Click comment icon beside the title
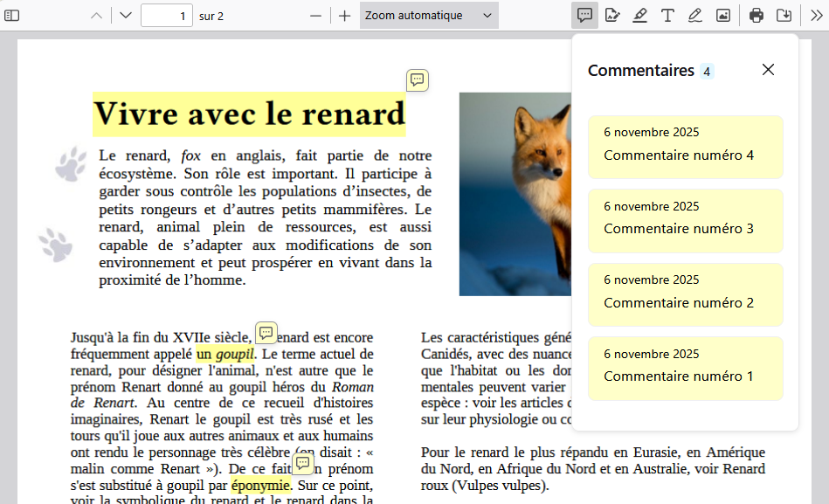 [x=418, y=80]
